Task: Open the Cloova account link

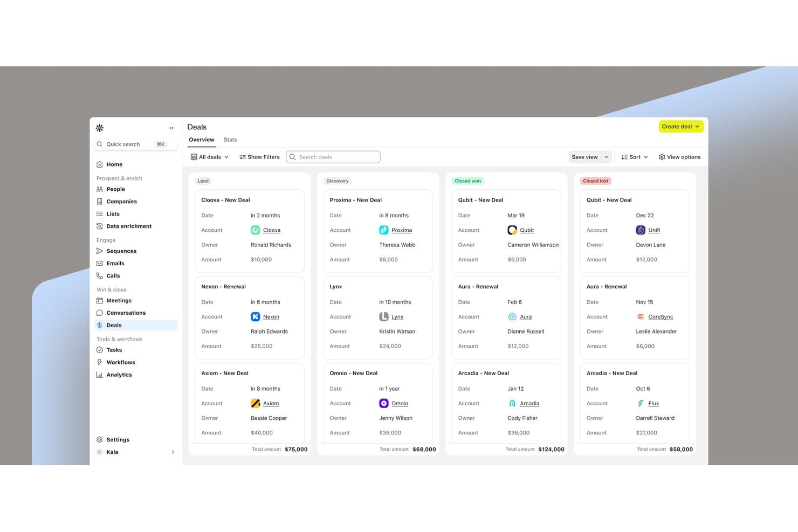Action: click(272, 231)
